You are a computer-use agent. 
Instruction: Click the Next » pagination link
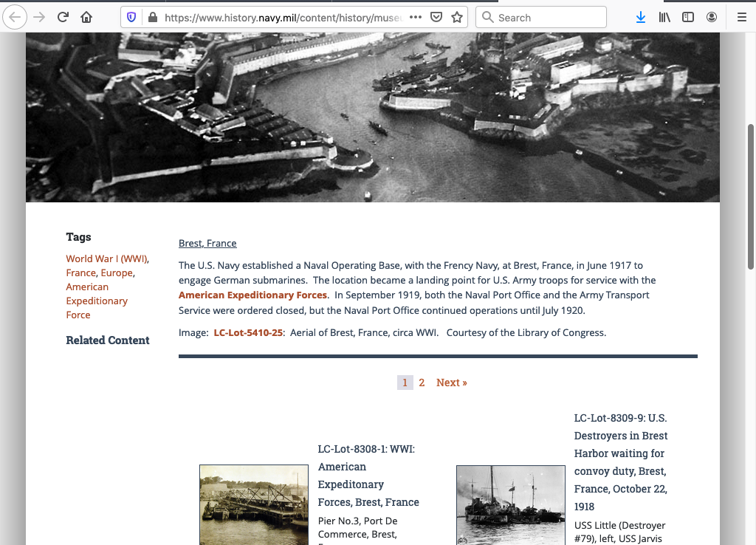[x=451, y=383]
